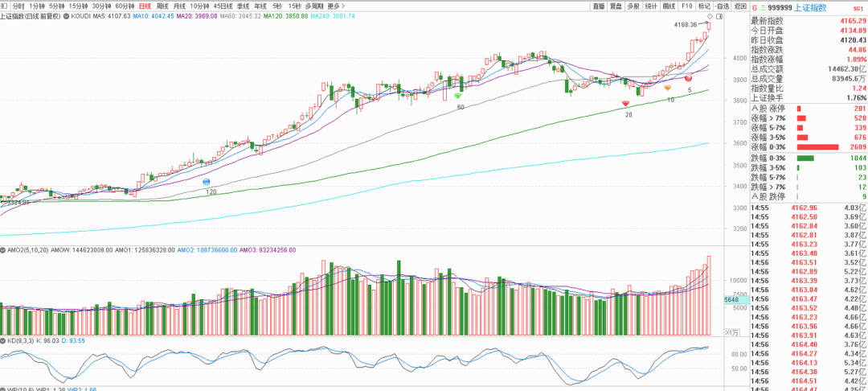The width and height of the screenshot is (868, 391).
Task: Click the 复盘 replay button
Action: (x=616, y=6)
